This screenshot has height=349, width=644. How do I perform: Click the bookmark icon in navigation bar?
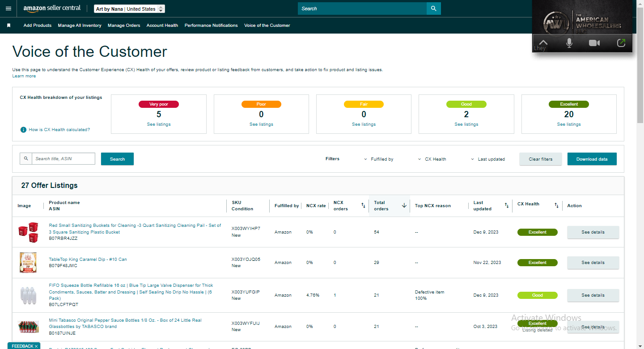click(x=8, y=26)
